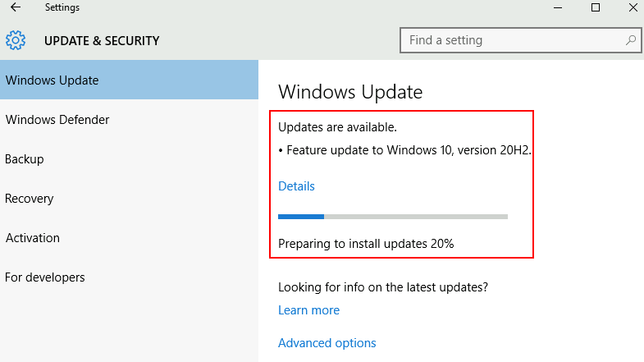
Task: Follow the Learn more link
Action: (x=308, y=310)
